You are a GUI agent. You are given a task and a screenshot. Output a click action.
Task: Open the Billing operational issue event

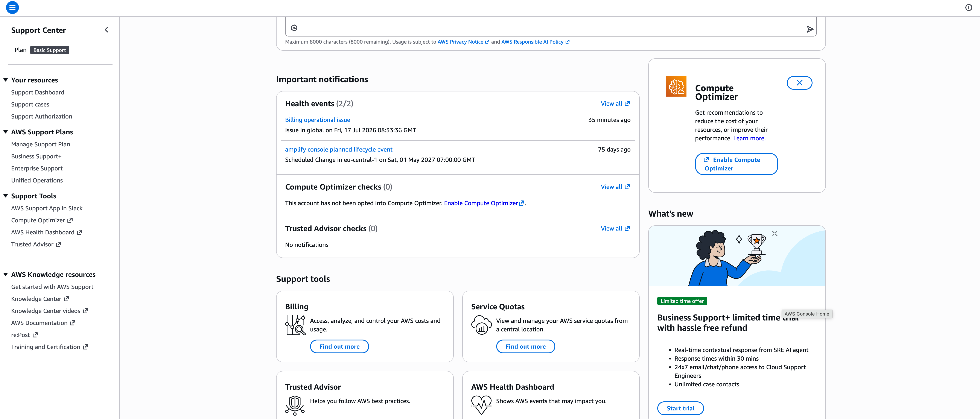click(317, 120)
